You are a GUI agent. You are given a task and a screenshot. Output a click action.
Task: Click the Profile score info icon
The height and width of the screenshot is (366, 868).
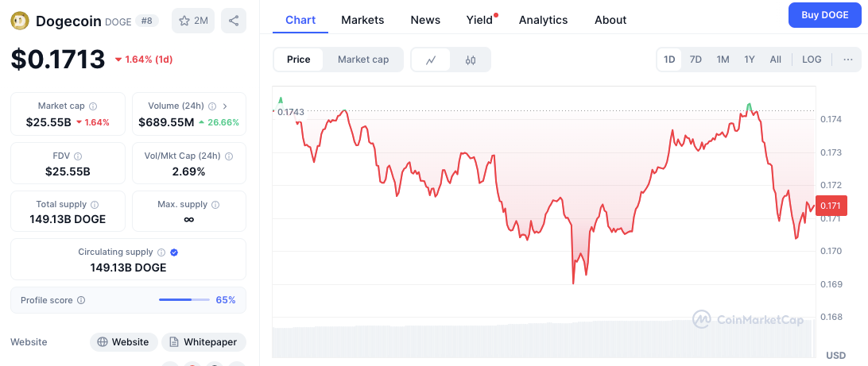click(81, 300)
